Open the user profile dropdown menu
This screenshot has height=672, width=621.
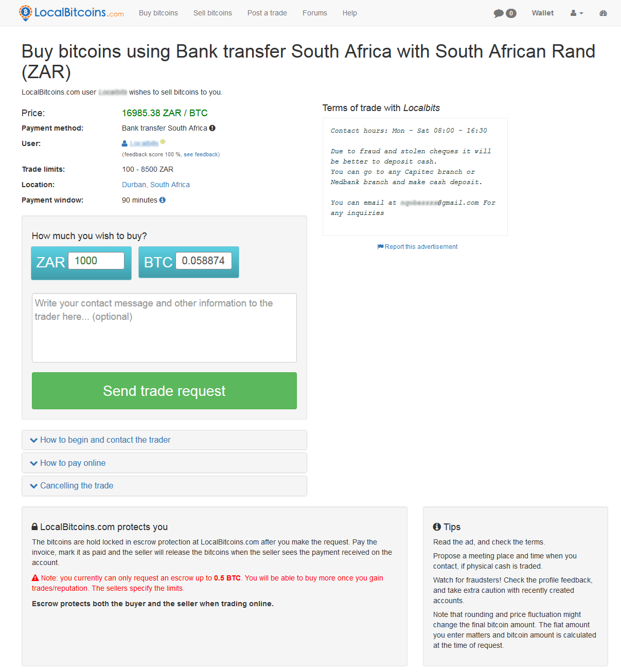tap(577, 13)
